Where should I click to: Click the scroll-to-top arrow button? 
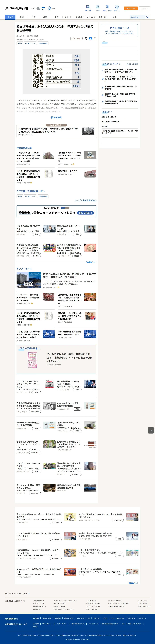click(x=151, y=430)
